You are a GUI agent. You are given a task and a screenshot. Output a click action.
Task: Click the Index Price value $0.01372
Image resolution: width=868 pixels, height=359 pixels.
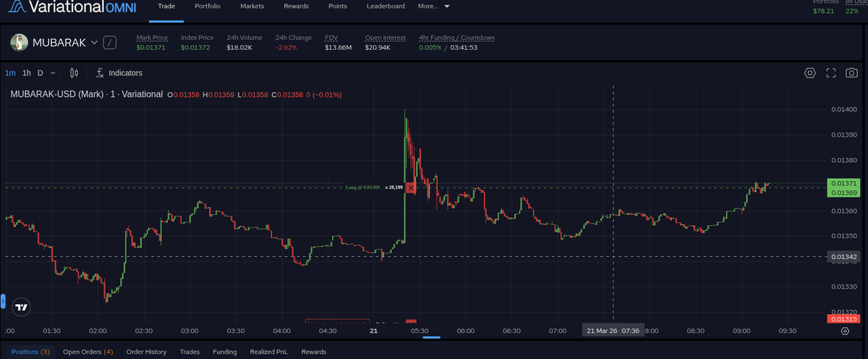click(x=195, y=48)
